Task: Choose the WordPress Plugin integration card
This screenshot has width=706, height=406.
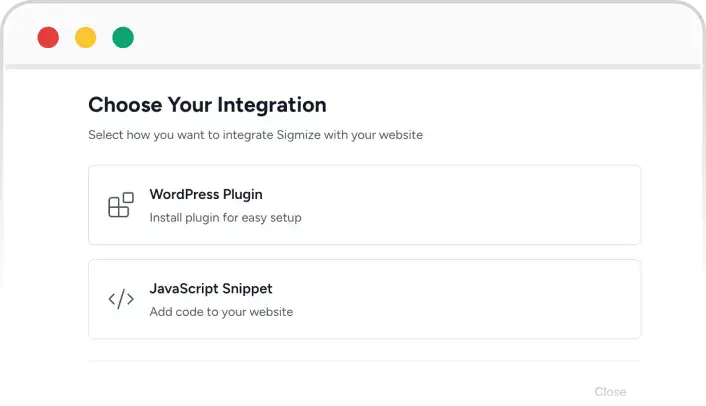Action: [365, 205]
